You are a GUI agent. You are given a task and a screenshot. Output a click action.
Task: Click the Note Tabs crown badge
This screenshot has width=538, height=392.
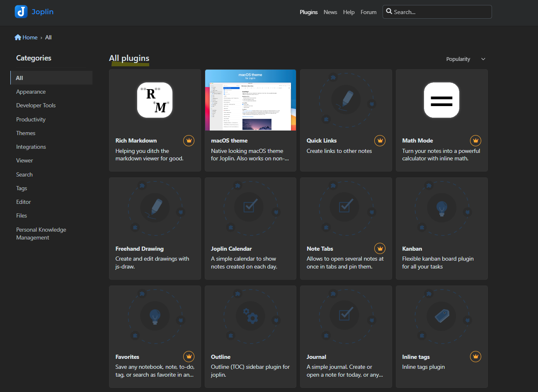[x=380, y=249]
